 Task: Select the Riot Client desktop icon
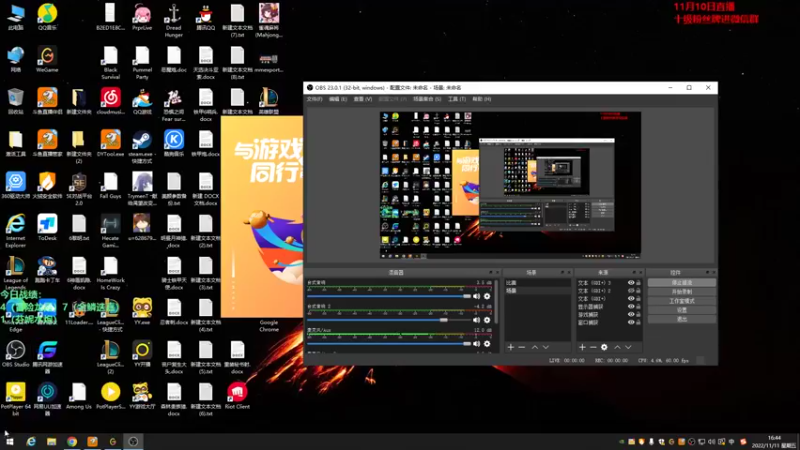point(237,396)
